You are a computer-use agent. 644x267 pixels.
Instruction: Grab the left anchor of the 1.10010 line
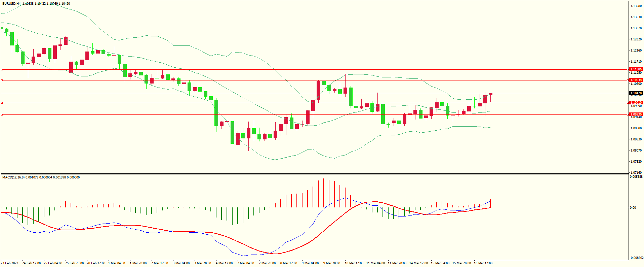click(x=2, y=103)
